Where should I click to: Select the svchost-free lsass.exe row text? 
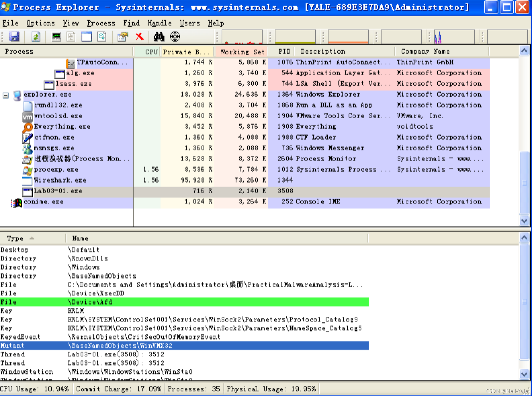pos(74,84)
